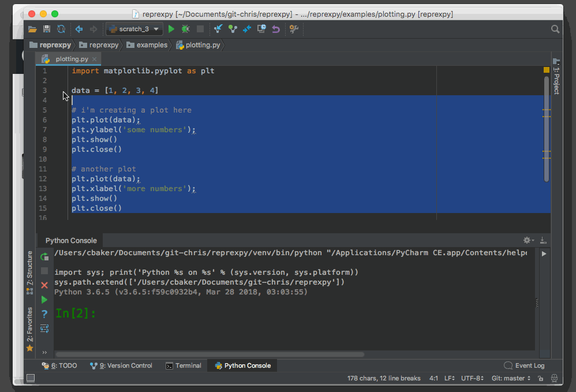576x392 pixels.
Task: Select the bold reprexpy root breadcrumb
Action: coord(51,45)
